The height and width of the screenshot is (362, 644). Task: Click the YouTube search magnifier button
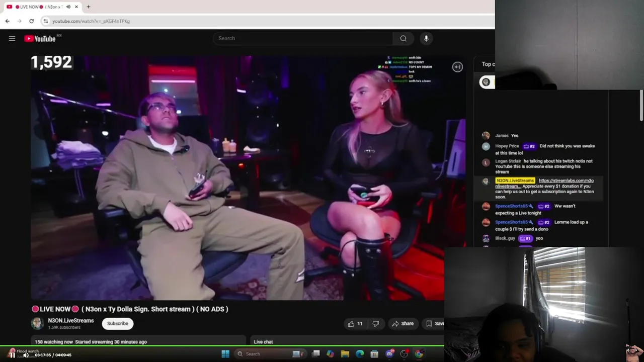403,38
